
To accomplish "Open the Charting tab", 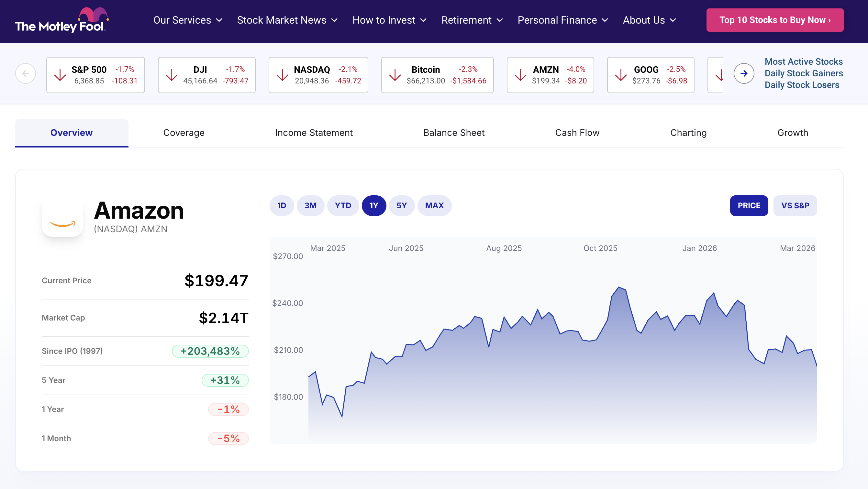I will (688, 133).
